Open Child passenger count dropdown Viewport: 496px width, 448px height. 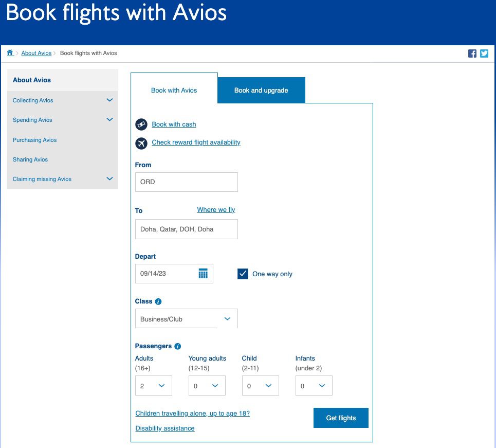pyautogui.click(x=261, y=386)
